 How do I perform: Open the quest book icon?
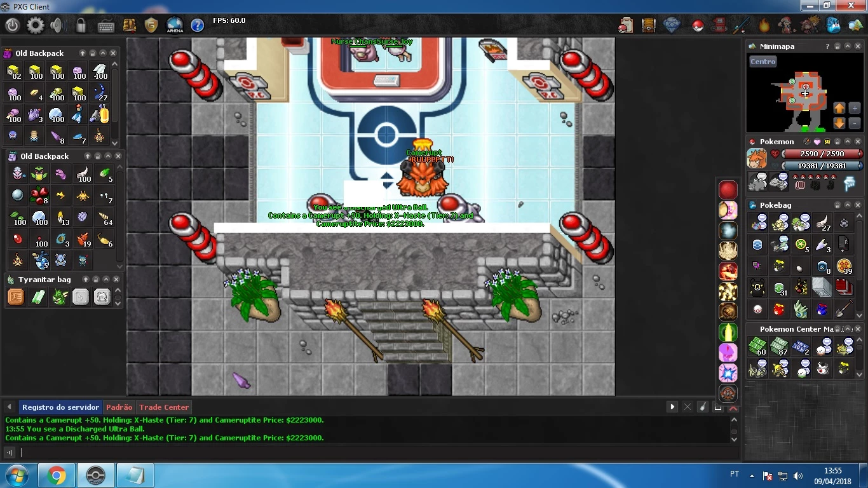(x=129, y=25)
